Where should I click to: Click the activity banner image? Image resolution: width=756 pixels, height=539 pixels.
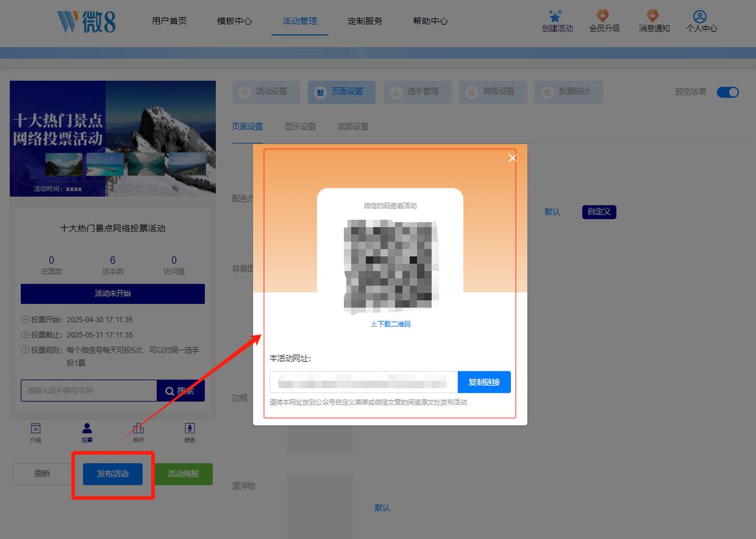113,139
